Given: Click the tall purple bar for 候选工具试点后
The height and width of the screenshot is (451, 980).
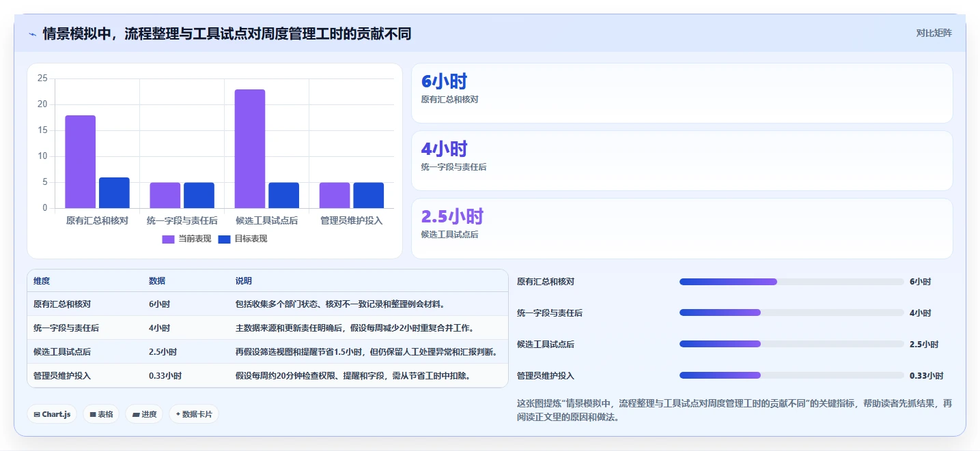Looking at the screenshot, I should 250,149.
